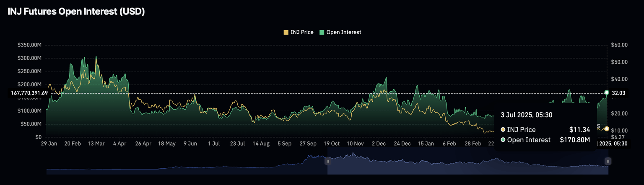This screenshot has height=185, width=644.
Task: Toggle the Open Interest legend green swatch
Action: [322, 32]
